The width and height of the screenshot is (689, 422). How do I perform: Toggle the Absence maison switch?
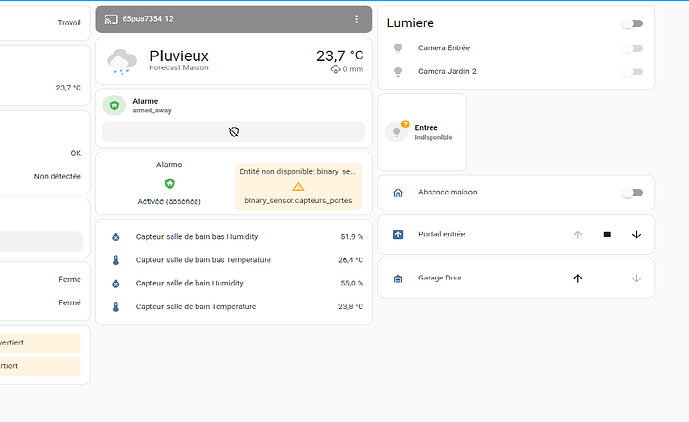click(x=632, y=193)
